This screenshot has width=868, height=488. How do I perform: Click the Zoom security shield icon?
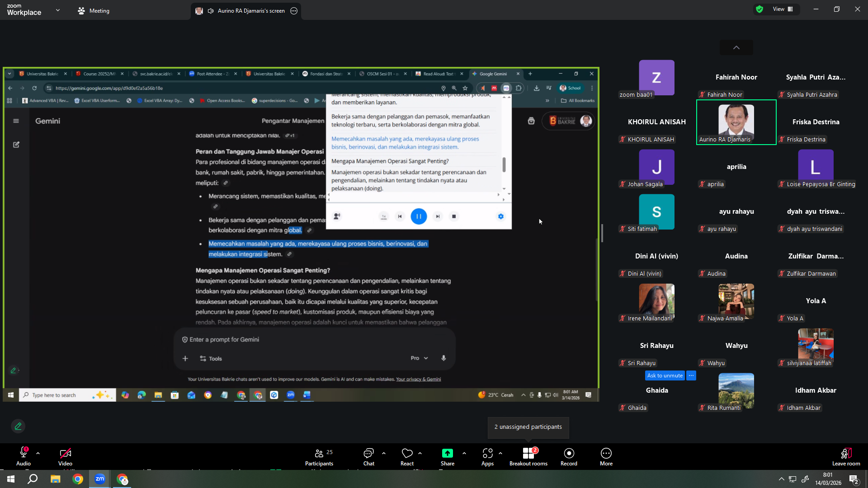(x=759, y=9)
